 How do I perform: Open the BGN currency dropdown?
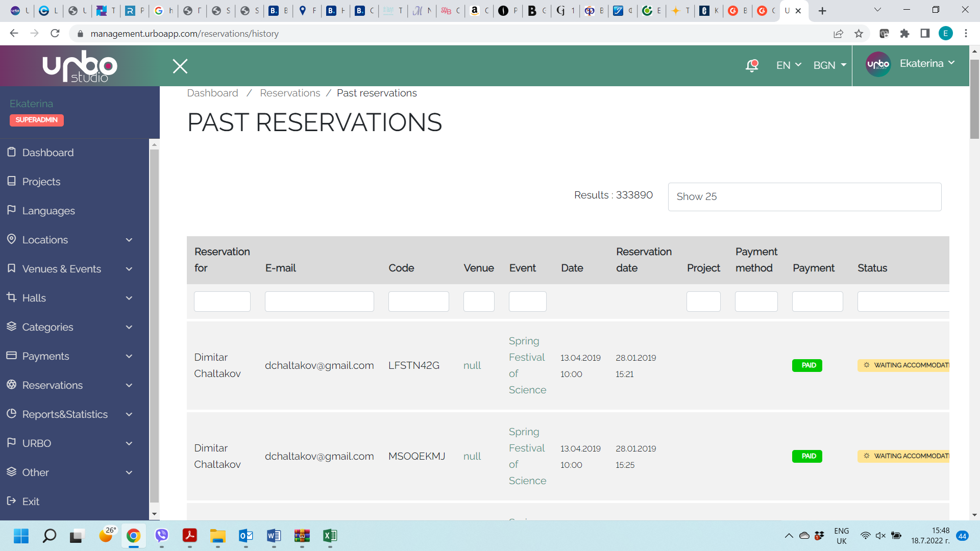[x=829, y=65]
